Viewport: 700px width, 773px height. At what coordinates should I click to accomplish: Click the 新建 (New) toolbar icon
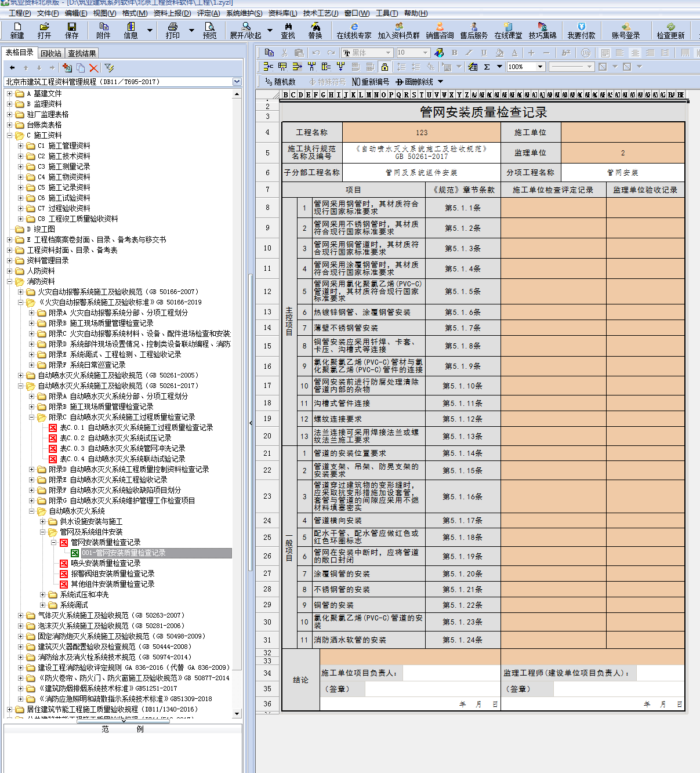tap(17, 30)
